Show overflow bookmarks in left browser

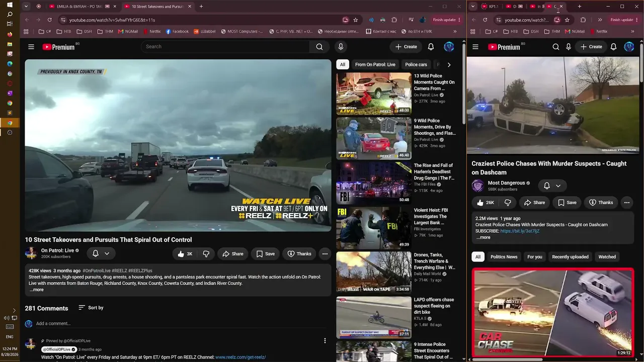point(455,31)
